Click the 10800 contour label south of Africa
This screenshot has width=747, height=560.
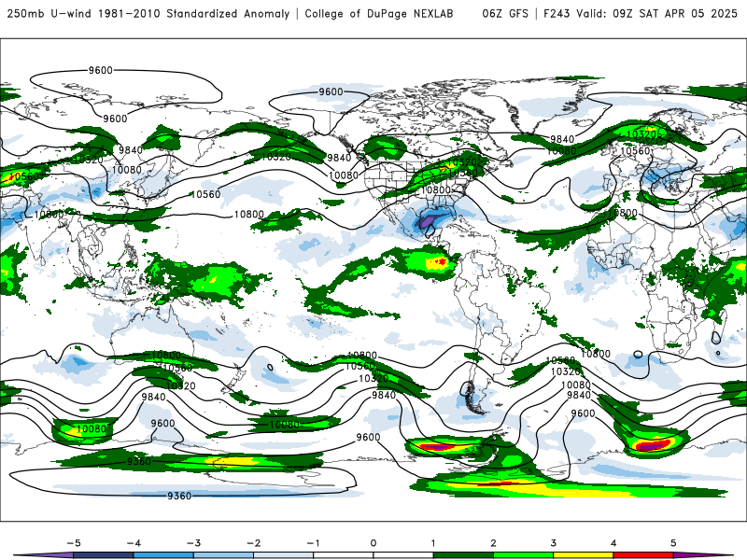(x=596, y=354)
